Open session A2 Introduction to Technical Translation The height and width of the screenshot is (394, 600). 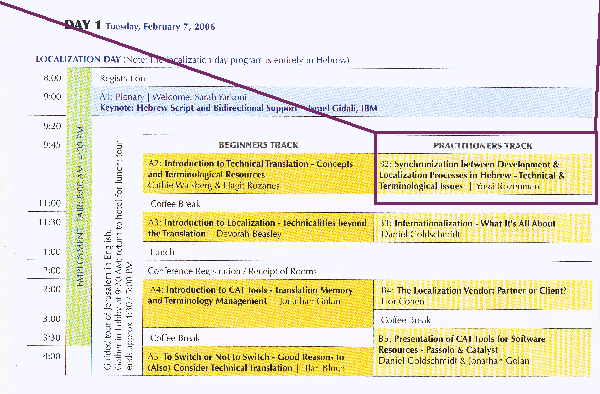pos(258,173)
